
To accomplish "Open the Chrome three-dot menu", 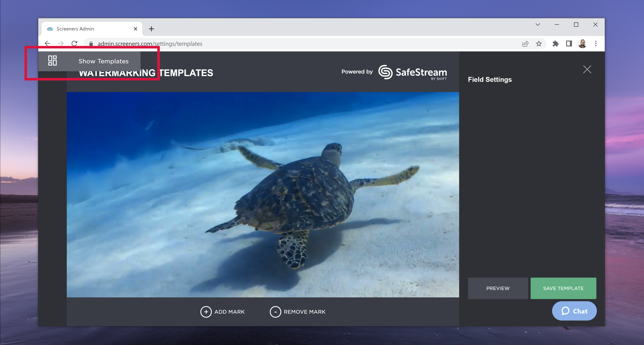I will pyautogui.click(x=596, y=44).
